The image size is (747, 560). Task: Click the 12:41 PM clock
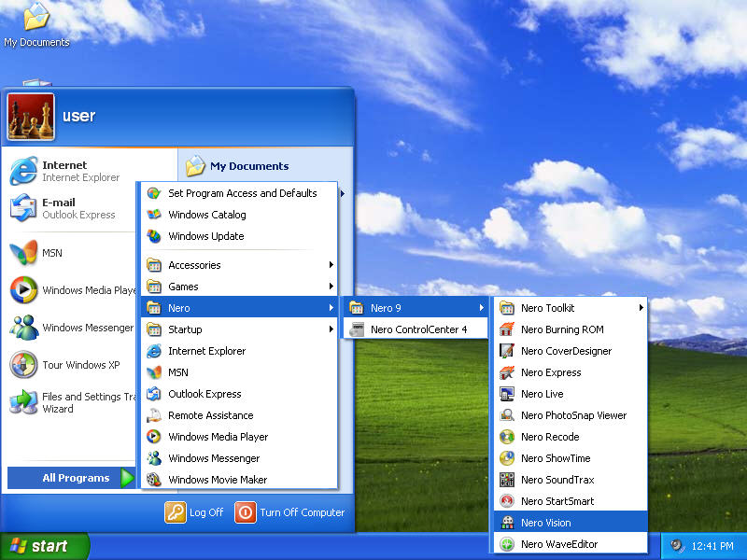point(712,546)
